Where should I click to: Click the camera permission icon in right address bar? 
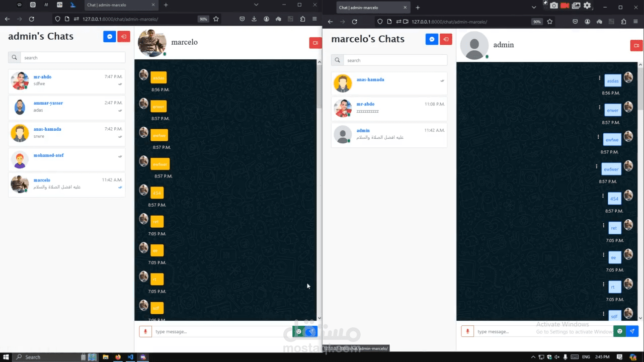click(406, 22)
